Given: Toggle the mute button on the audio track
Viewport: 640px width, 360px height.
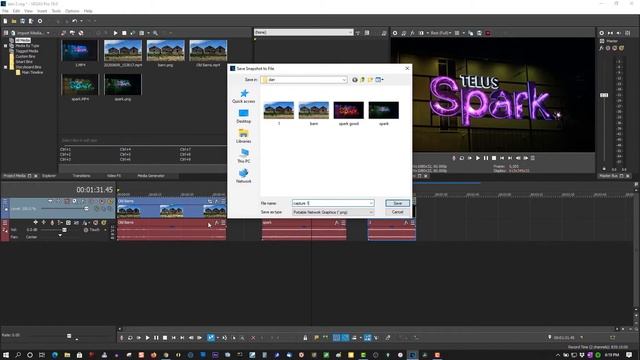Looking at the screenshot, I should 96,222.
